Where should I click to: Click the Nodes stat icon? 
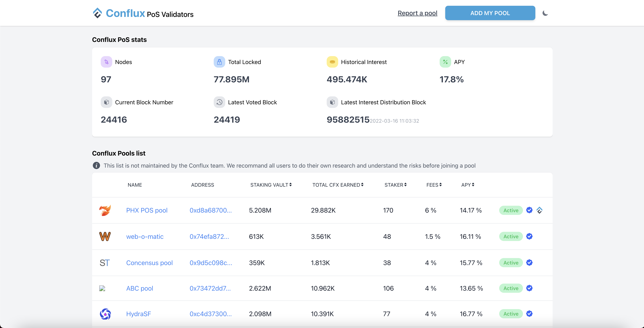click(x=106, y=62)
